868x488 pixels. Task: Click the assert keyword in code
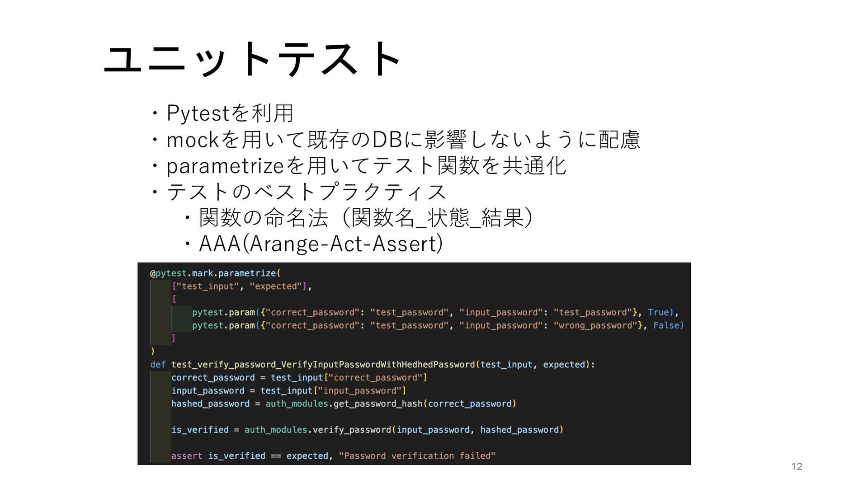click(187, 456)
